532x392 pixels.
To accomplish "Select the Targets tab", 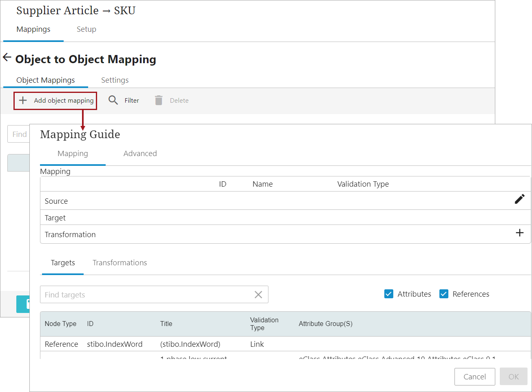I will point(63,263).
